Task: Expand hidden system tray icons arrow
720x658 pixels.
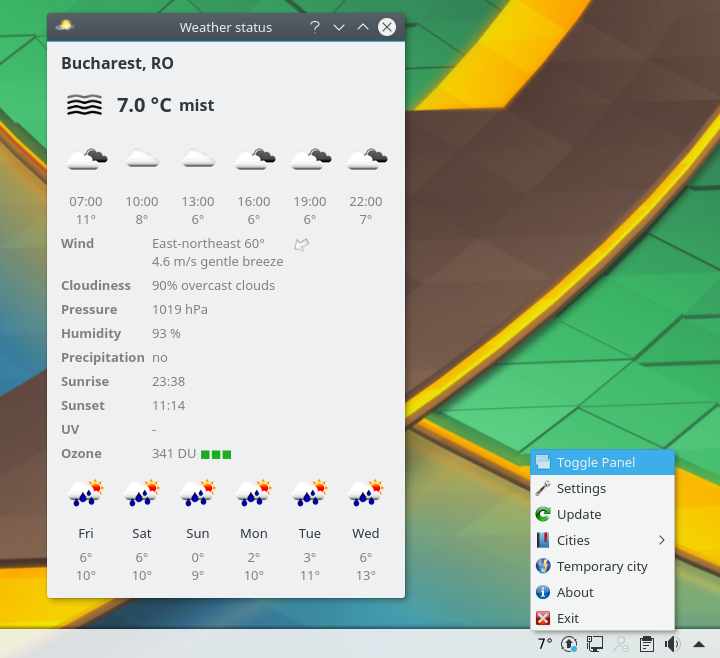Action: point(699,644)
